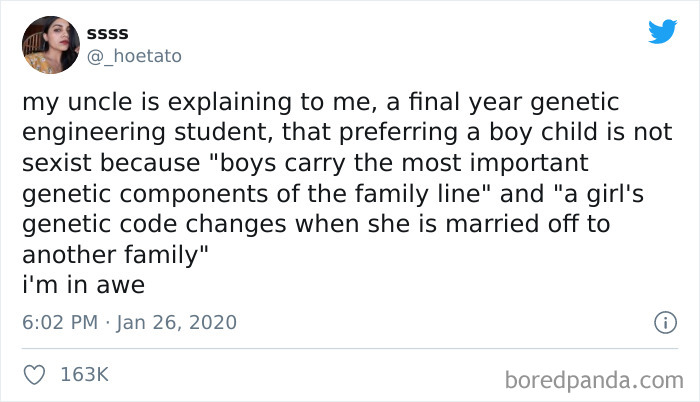Screen dimensions: 700x402
Task: Click the boredpanda.com watermark
Action: pos(594,379)
